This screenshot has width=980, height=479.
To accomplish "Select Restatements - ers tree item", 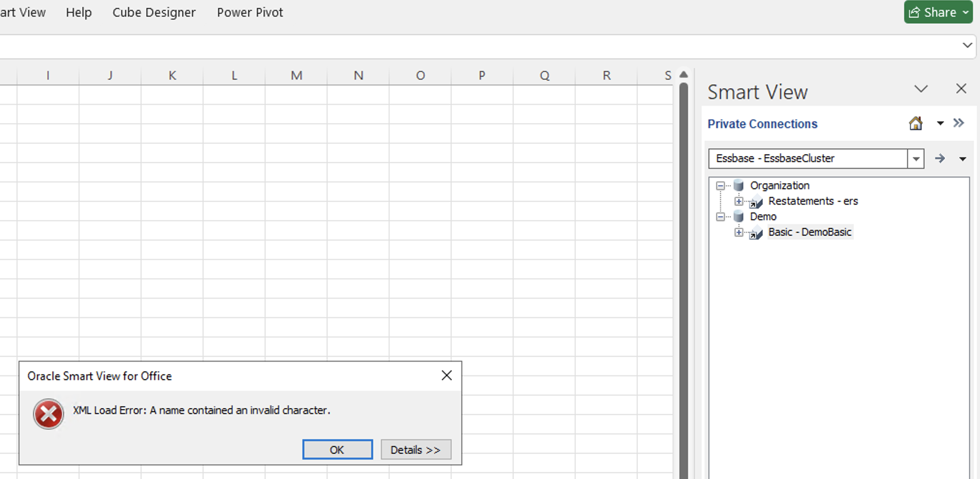I will [x=813, y=201].
